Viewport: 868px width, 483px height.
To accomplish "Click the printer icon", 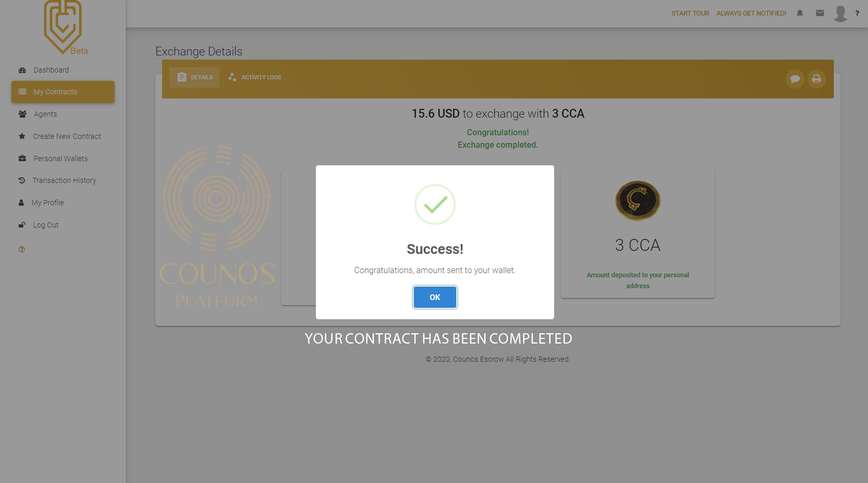I will (817, 79).
